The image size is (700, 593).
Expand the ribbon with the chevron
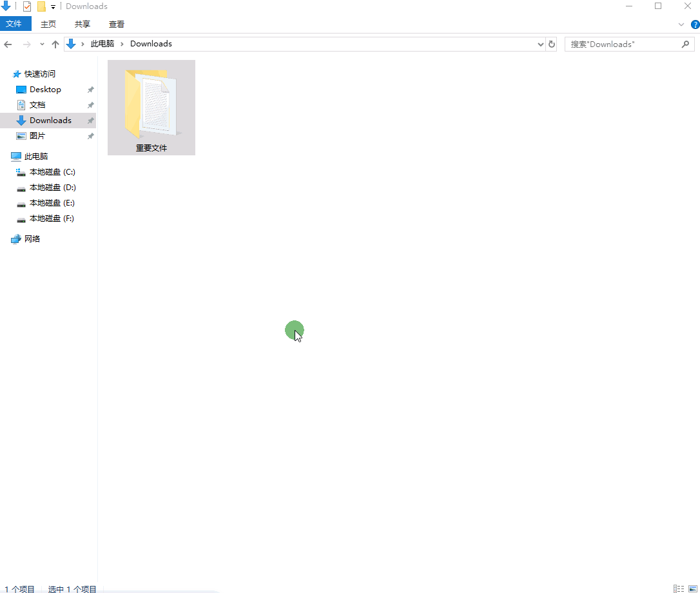click(681, 24)
